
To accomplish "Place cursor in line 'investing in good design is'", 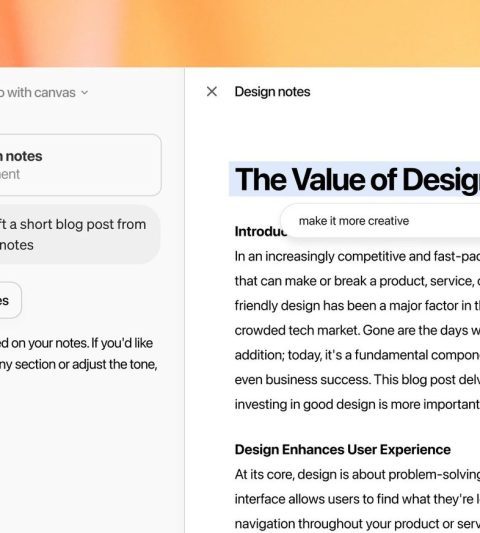I will pyautogui.click(x=357, y=405).
